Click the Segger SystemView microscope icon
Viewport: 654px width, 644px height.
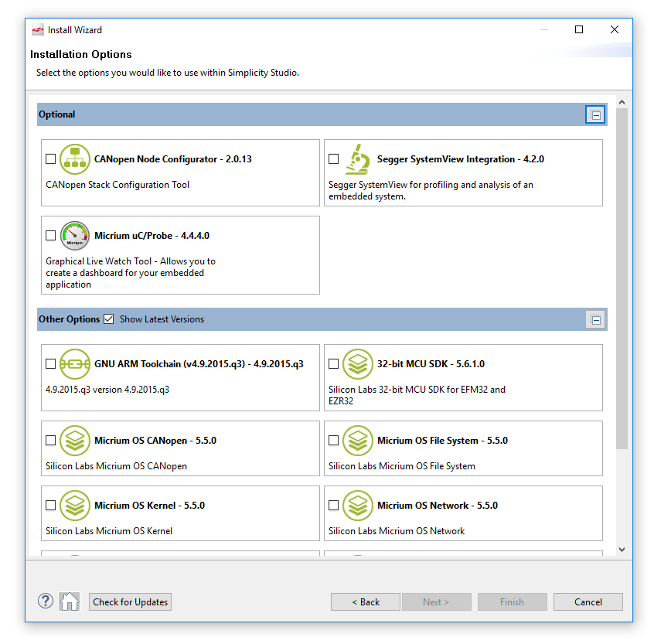tap(357, 159)
